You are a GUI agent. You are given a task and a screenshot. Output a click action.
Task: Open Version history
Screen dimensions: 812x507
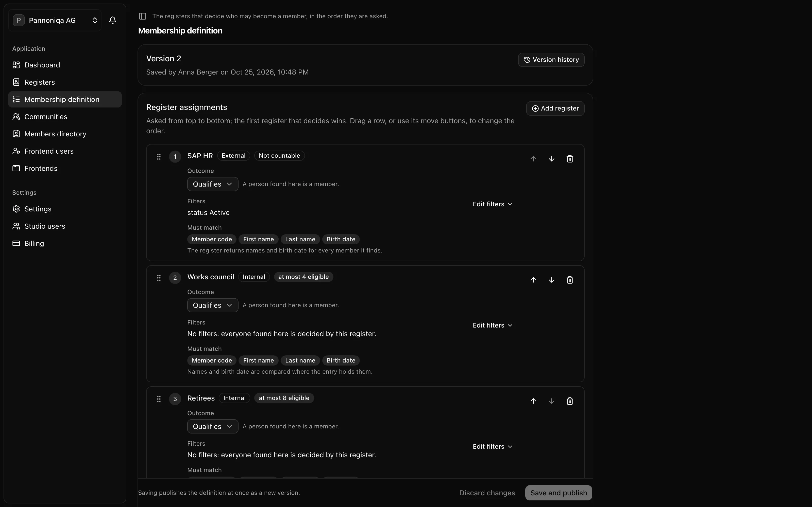click(551, 60)
